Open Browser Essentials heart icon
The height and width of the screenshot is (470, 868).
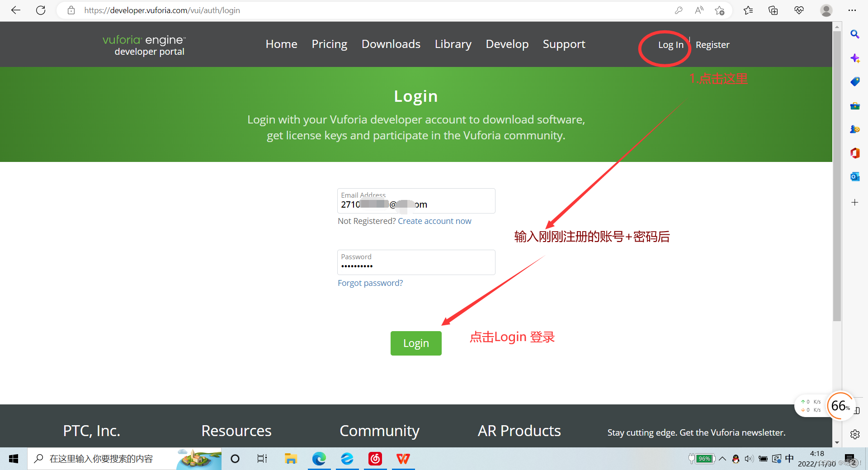799,10
